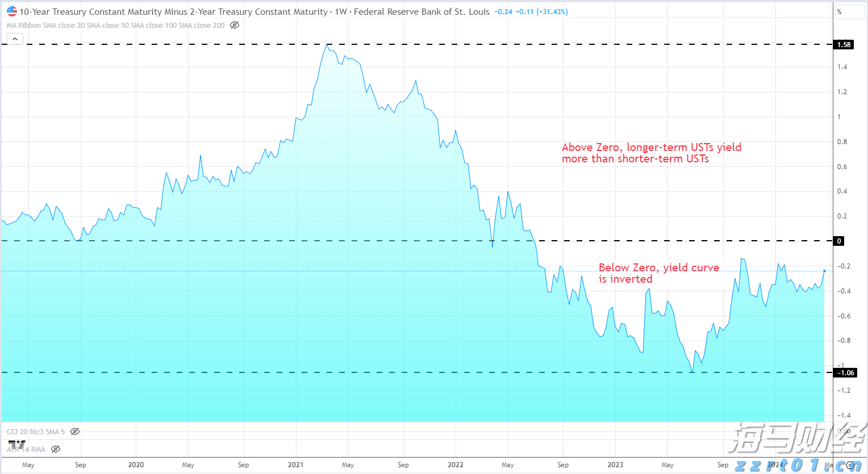Toggle visibility of CCI 20 indicator

[75, 431]
